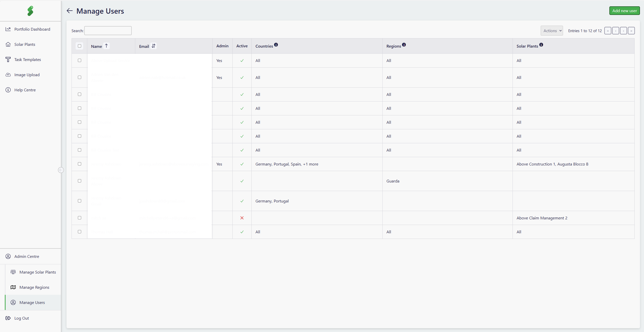Go to the last page of entries
Image resolution: width=644 pixels, height=332 pixels.
point(631,31)
